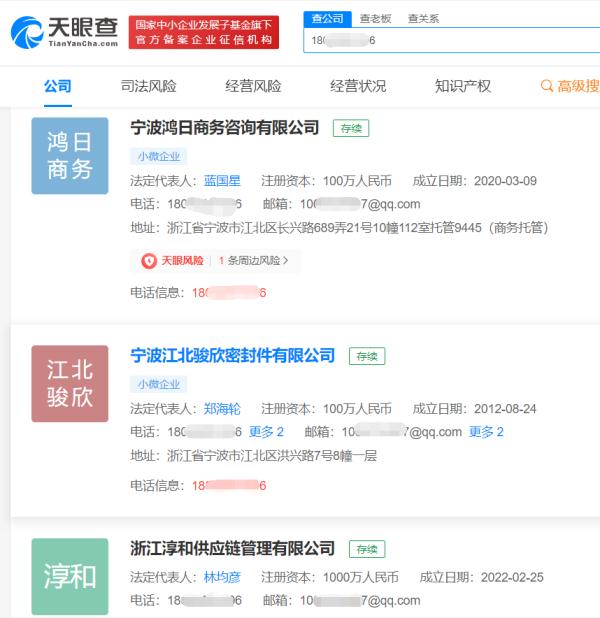Screen dimensions: 600x618
Task: Click establishment date 2020-03-09
Action: tap(505, 181)
